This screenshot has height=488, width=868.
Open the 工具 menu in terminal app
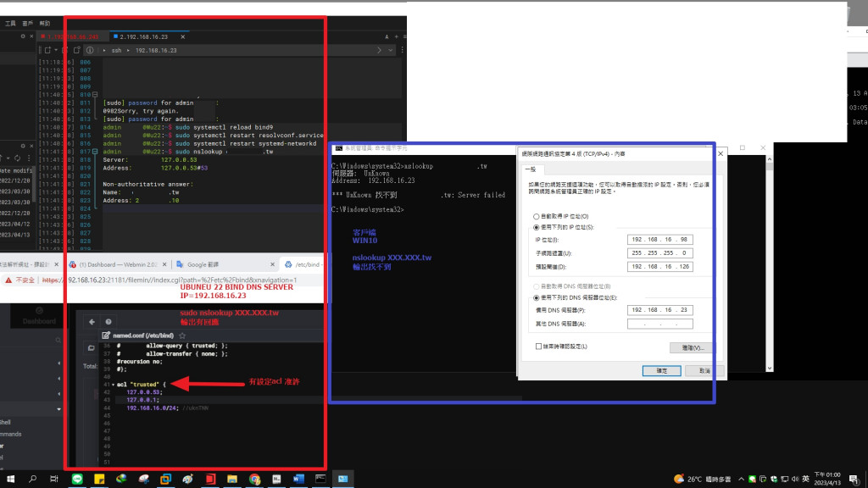point(10,23)
